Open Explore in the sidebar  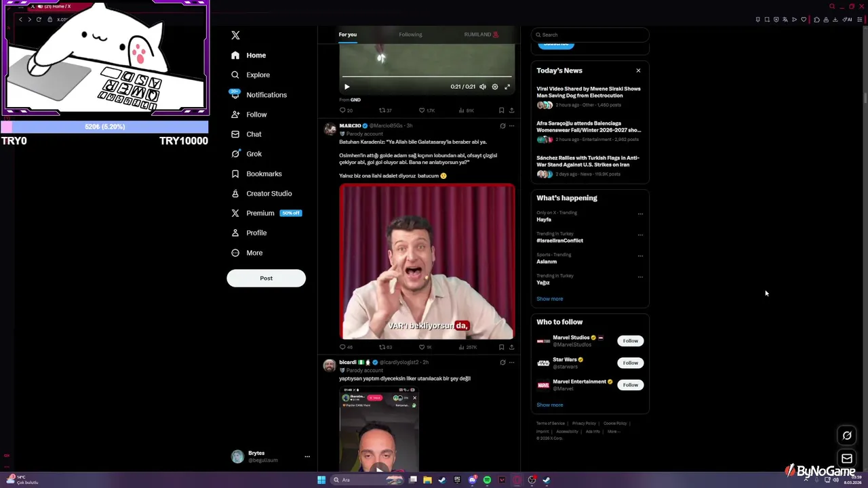point(250,75)
